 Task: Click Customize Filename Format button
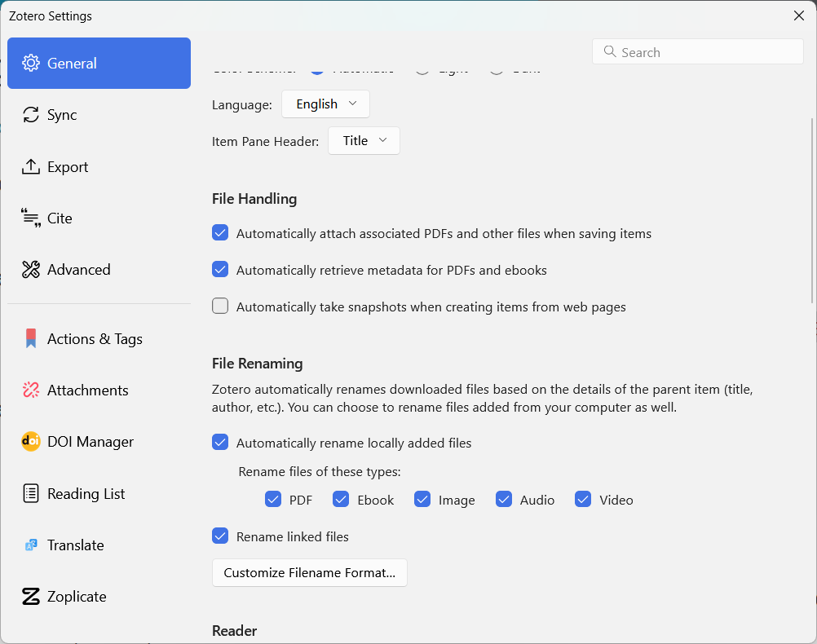pyautogui.click(x=309, y=573)
